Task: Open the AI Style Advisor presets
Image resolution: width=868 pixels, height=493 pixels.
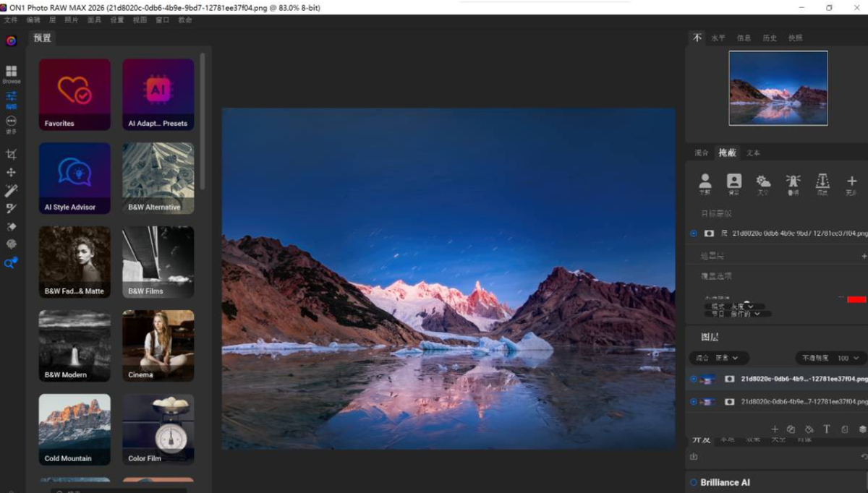Action: coord(75,178)
